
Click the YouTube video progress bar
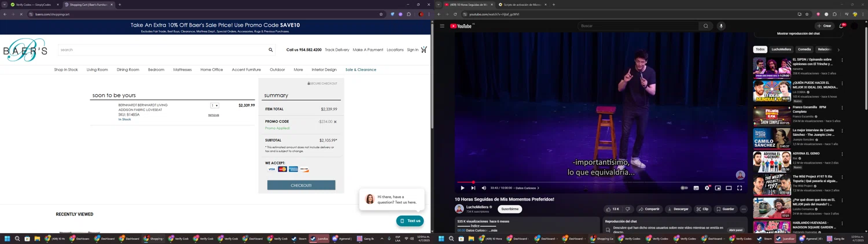click(x=600, y=182)
